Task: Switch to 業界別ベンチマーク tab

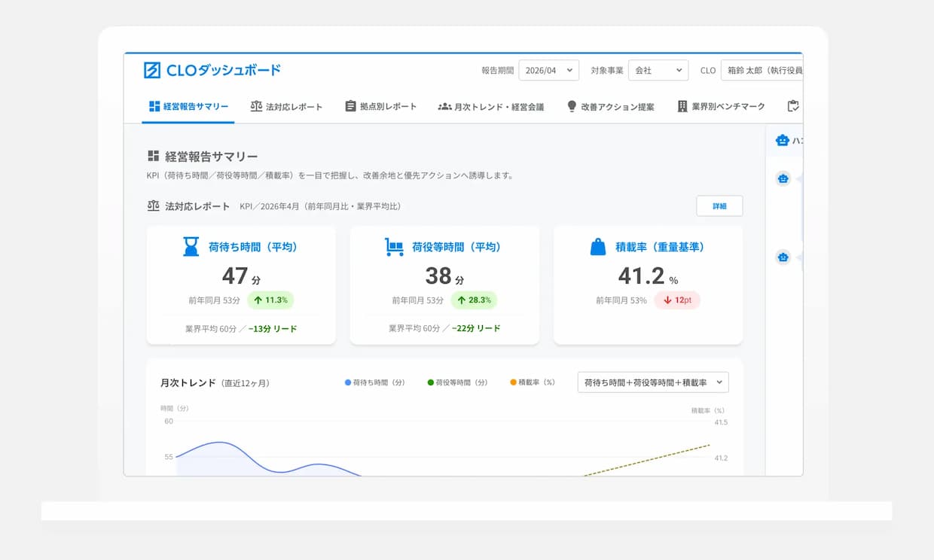Action: [721, 107]
